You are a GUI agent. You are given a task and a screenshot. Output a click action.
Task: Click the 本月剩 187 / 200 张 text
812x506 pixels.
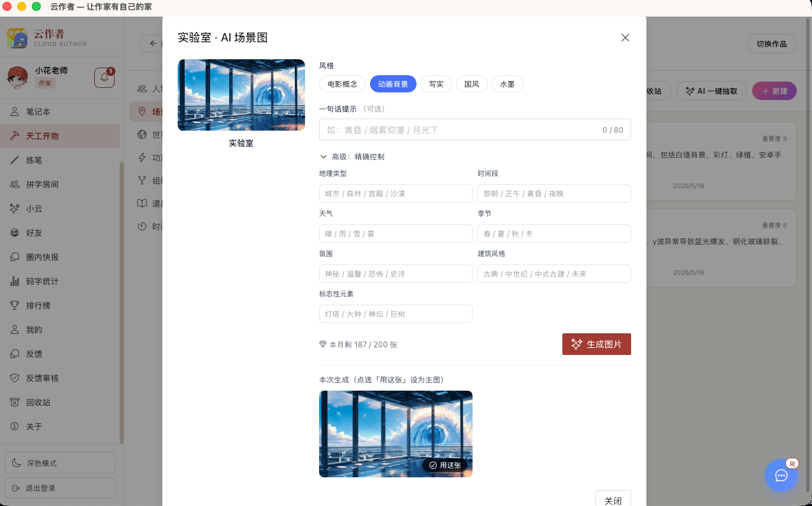click(x=363, y=345)
